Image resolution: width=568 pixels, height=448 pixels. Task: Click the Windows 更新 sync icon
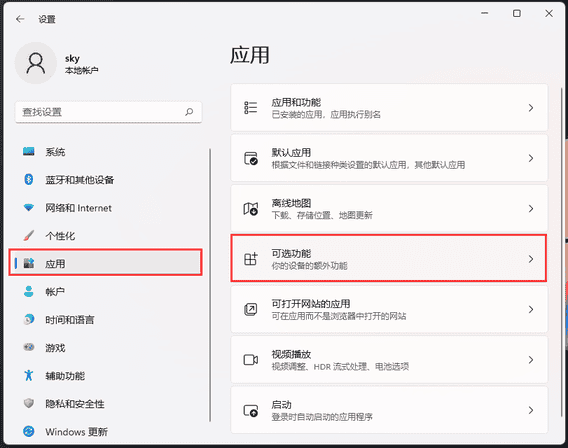coord(29,431)
